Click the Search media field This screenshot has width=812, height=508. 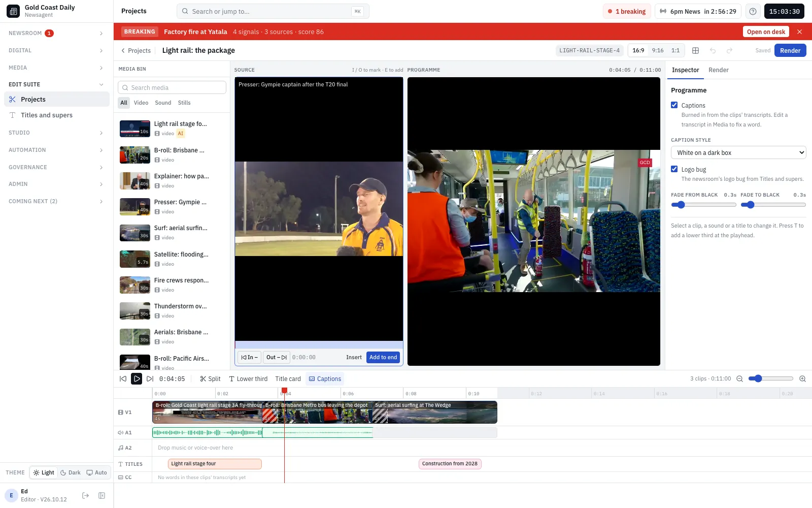(172, 87)
